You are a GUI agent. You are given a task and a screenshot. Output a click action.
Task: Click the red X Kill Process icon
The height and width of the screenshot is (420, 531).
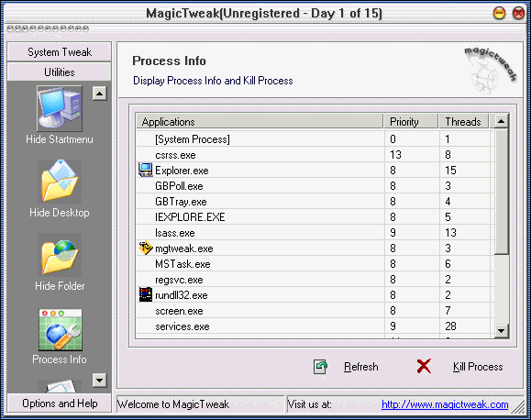click(x=424, y=367)
